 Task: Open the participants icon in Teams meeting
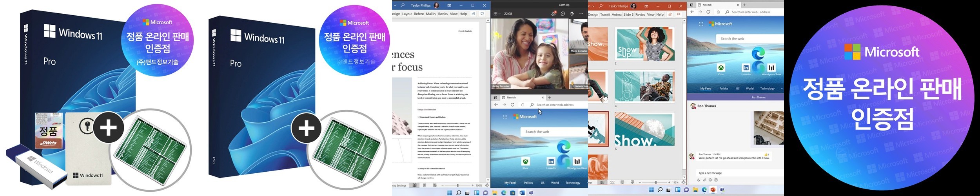point(553,14)
